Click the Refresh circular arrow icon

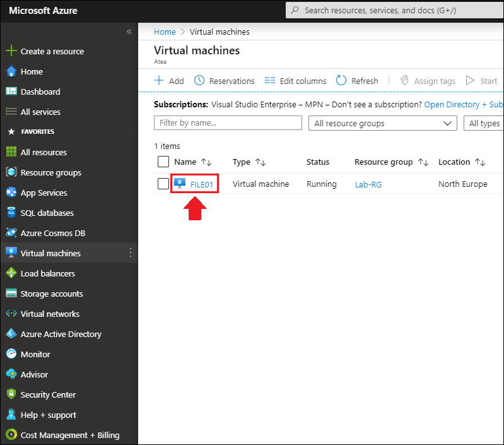[x=341, y=80]
